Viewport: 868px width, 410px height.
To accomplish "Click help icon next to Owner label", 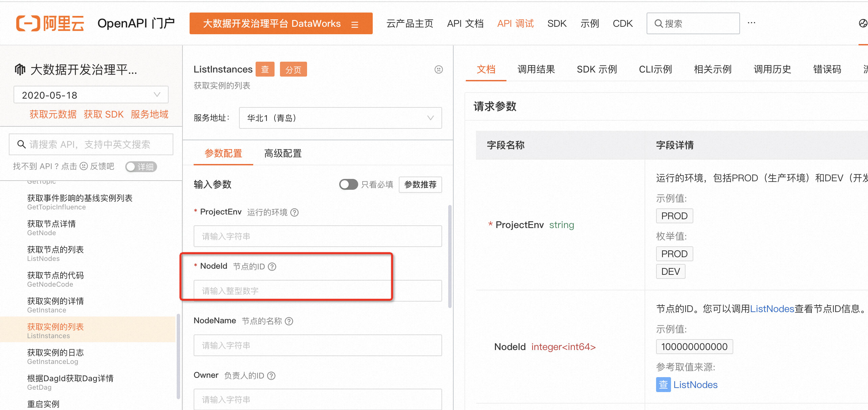I will [x=271, y=376].
